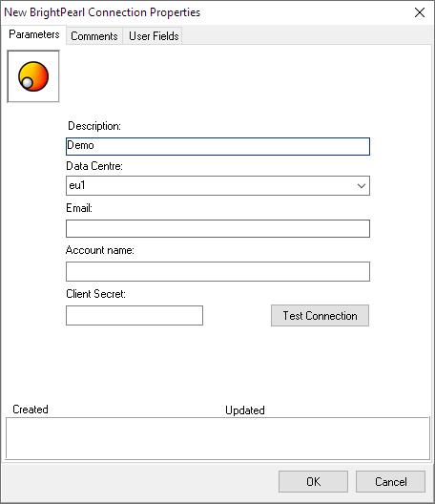Screen dimensions: 435x504
Task: Focus the Email input field
Action: pyautogui.click(x=217, y=229)
